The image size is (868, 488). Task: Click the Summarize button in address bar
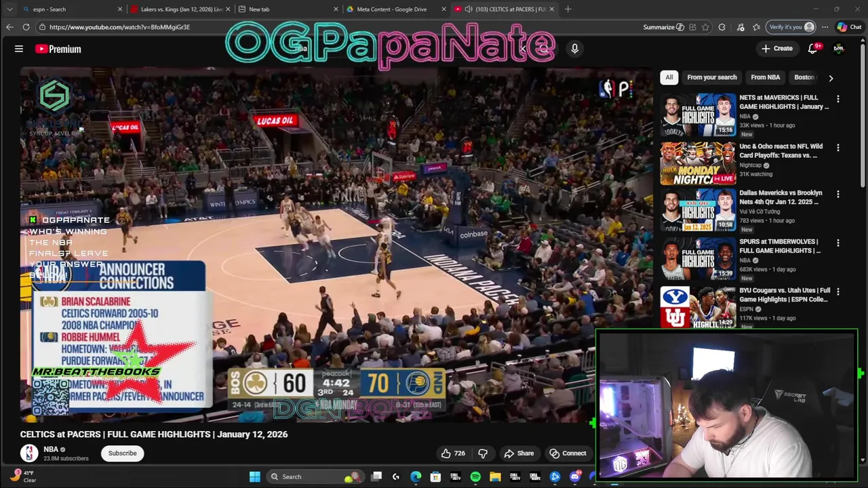tap(663, 27)
